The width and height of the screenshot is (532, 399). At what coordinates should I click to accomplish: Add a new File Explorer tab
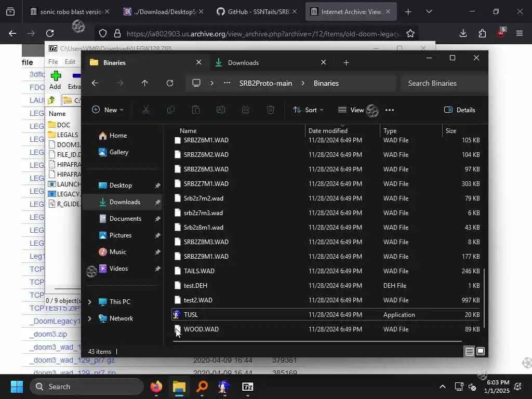coord(346,63)
